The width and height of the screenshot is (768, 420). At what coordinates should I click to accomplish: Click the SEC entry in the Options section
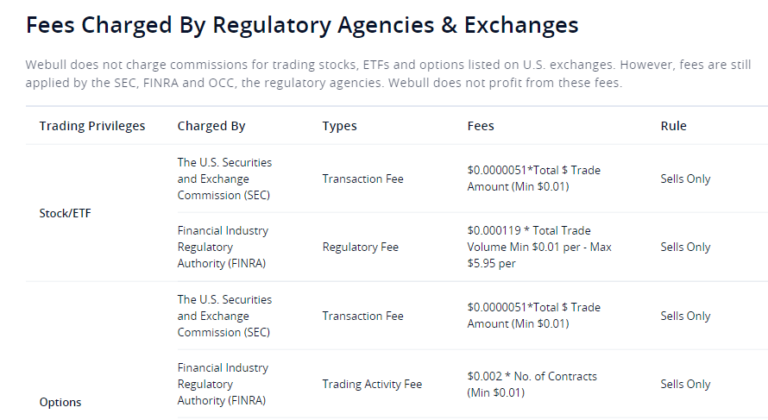(x=224, y=316)
